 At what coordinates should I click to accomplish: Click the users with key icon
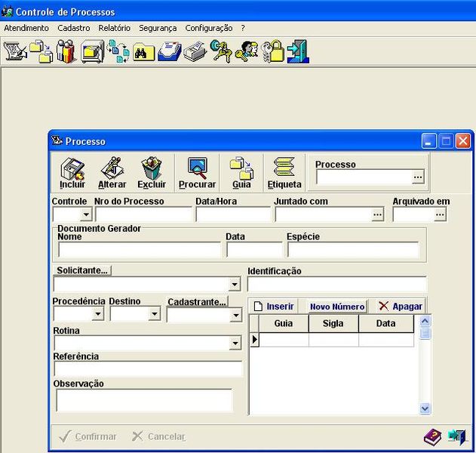tap(247, 51)
